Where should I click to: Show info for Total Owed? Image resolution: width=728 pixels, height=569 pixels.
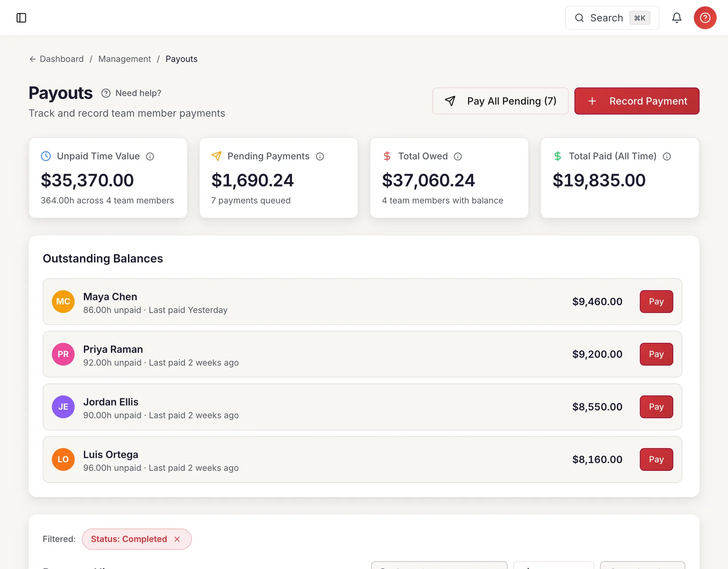[458, 156]
